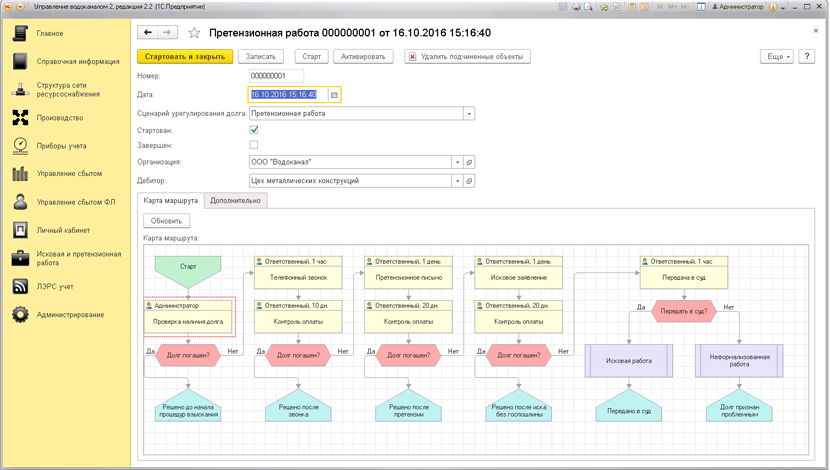Click into the Номер input field

(276, 76)
